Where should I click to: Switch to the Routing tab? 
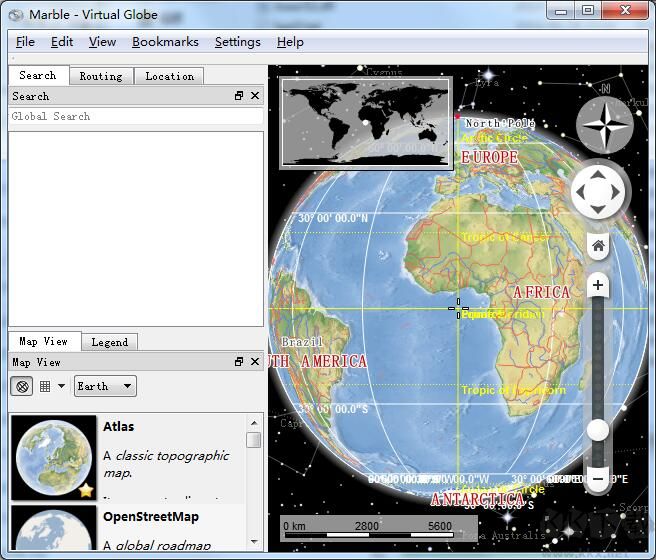click(101, 76)
